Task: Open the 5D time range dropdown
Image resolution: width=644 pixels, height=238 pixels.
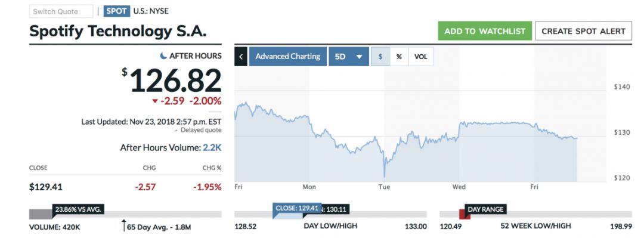Action: coord(348,57)
